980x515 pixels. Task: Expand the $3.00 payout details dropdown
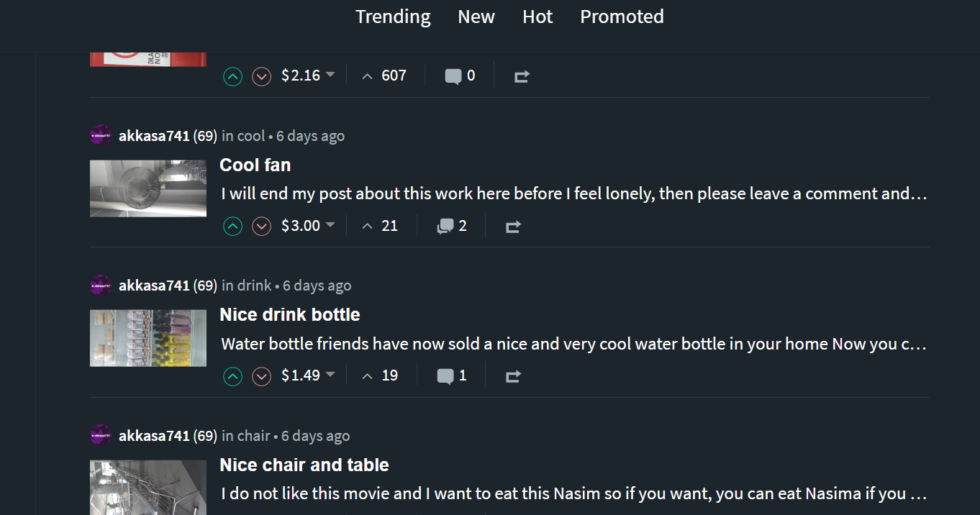pyautogui.click(x=330, y=225)
